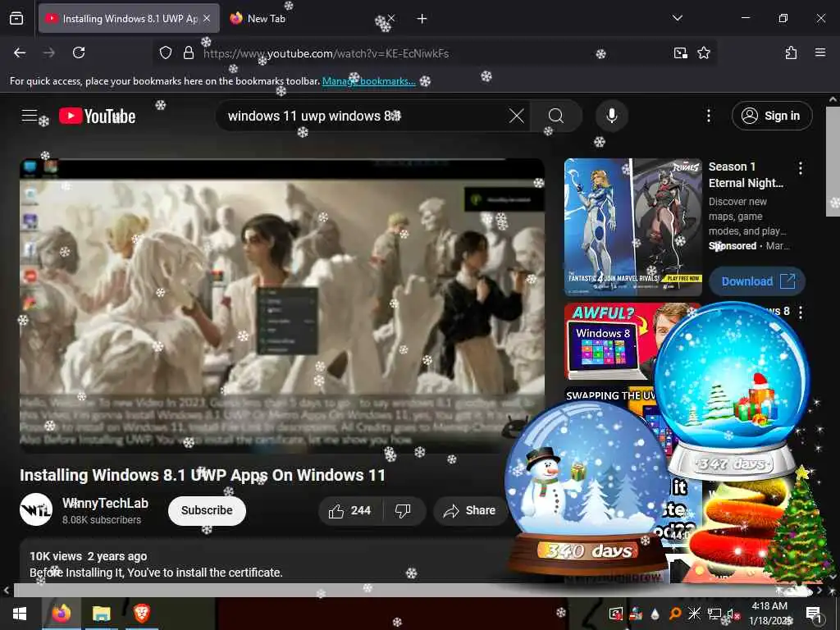This screenshot has height=630, width=840.
Task: Go to YouTube home via logo
Action: point(97,116)
